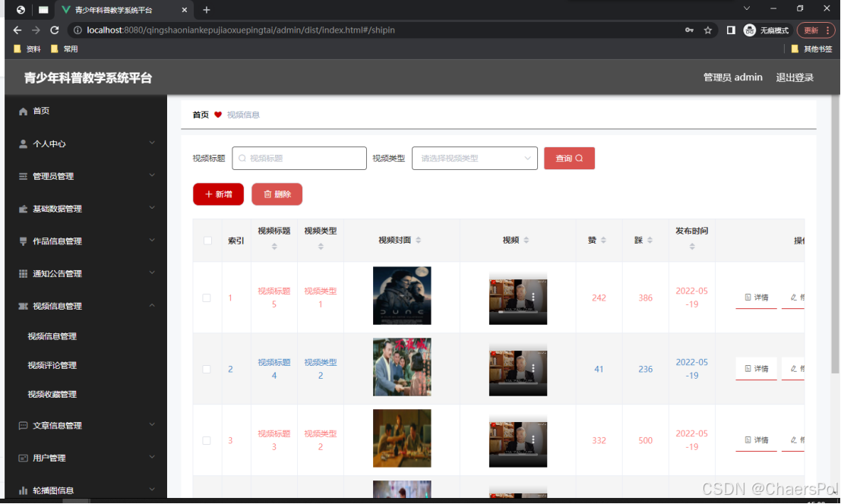This screenshot has height=504, width=841.
Task: Open the 视频信息管理 submenu item
Action: pos(52,336)
